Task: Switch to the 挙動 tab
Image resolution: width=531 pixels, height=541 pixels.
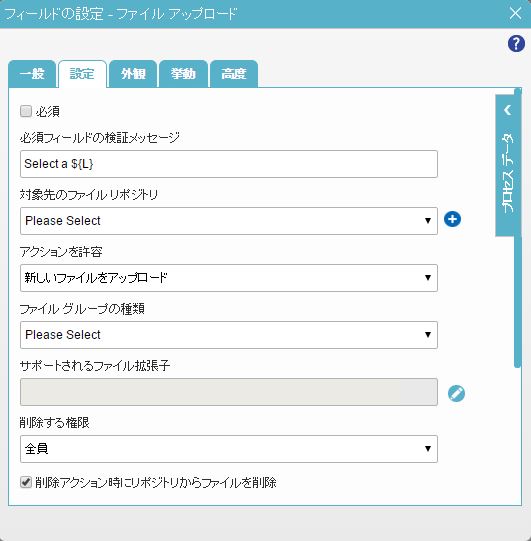Action: tap(183, 74)
